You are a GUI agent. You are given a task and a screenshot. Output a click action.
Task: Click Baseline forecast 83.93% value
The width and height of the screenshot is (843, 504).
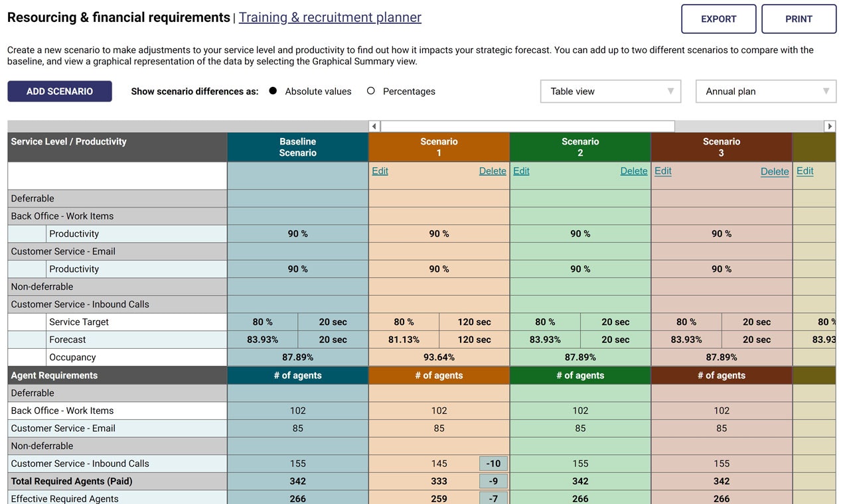point(263,340)
